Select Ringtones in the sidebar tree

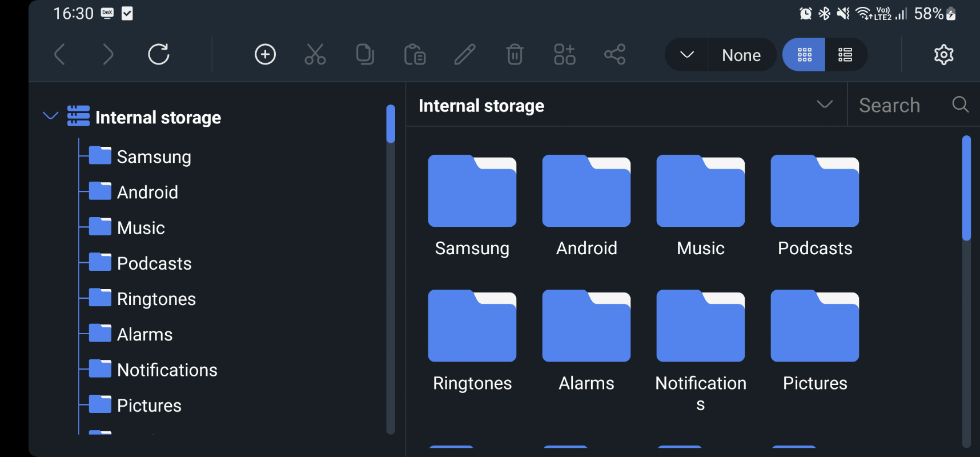point(156,299)
